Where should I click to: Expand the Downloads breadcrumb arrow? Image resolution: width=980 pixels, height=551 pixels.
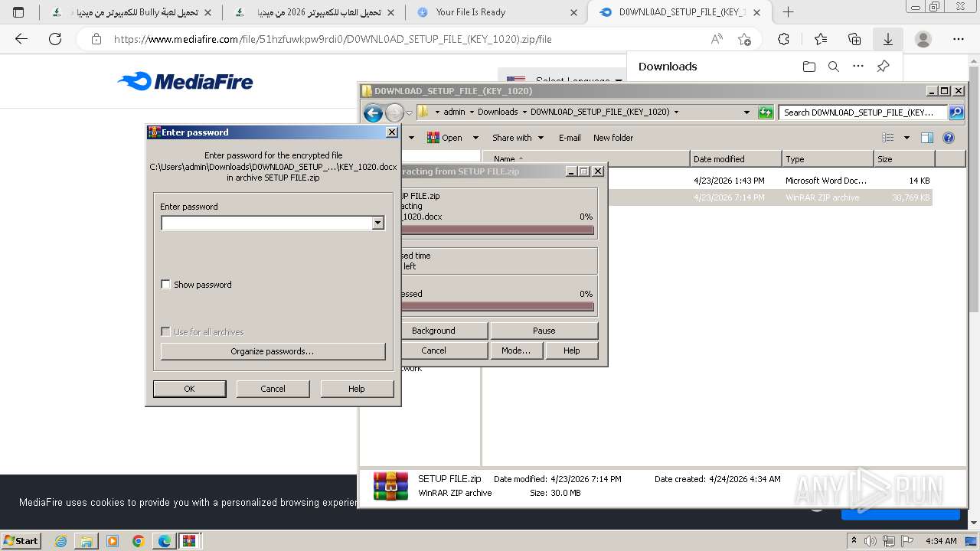pyautogui.click(x=524, y=112)
